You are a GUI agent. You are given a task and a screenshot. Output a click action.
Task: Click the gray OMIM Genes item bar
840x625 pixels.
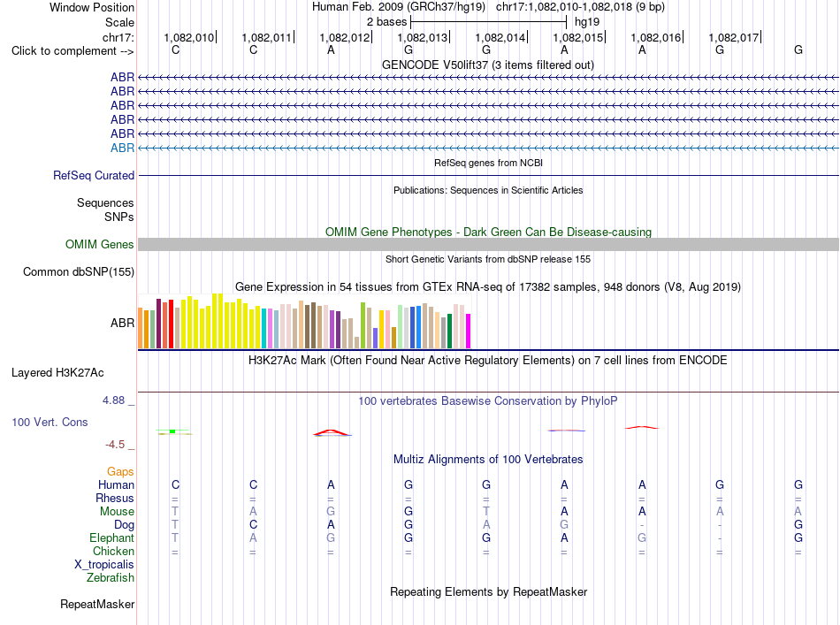click(x=488, y=244)
